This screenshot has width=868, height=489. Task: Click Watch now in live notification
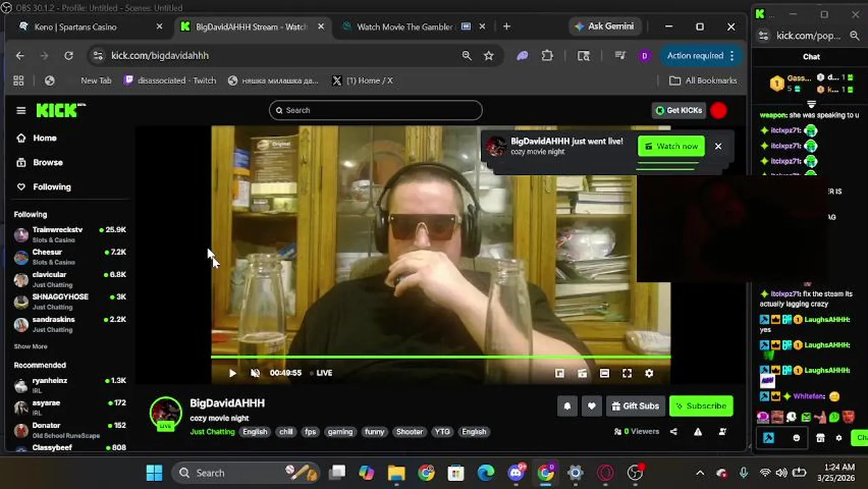(671, 146)
